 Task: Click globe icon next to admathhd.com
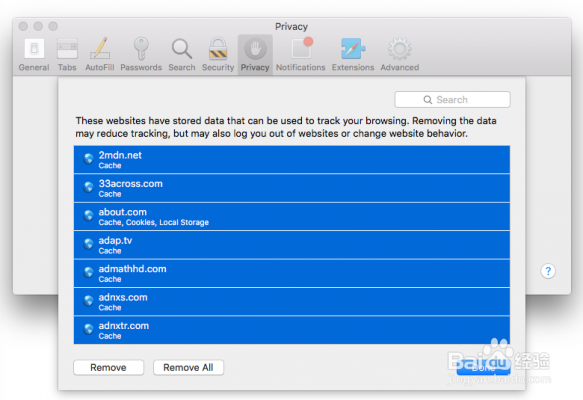[88, 272]
